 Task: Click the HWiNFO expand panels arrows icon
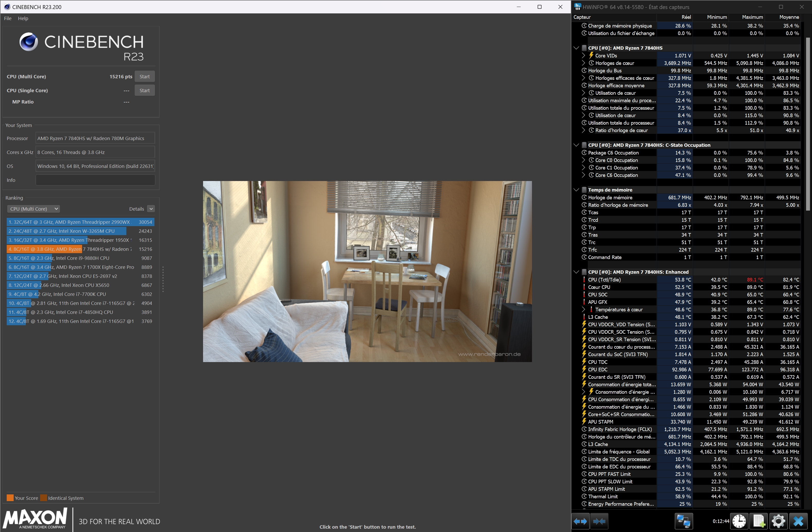coord(580,521)
